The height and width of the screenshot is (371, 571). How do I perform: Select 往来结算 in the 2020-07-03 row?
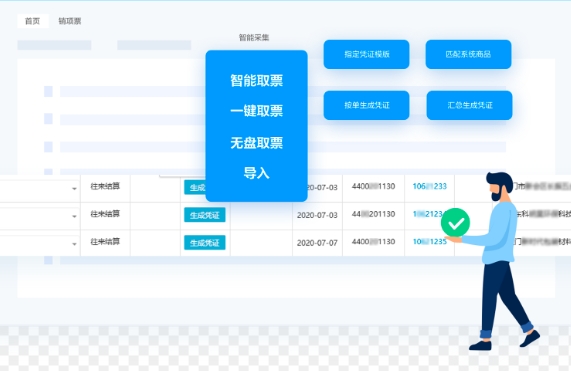(x=105, y=214)
